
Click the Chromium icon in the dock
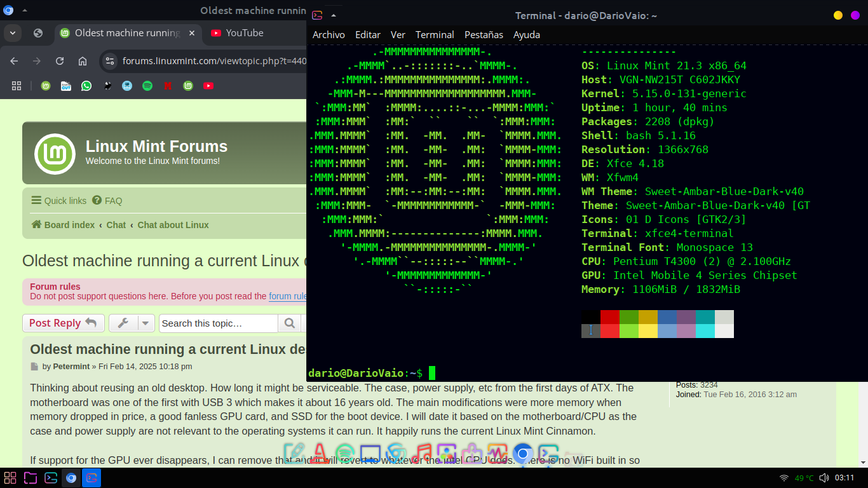[x=522, y=454]
